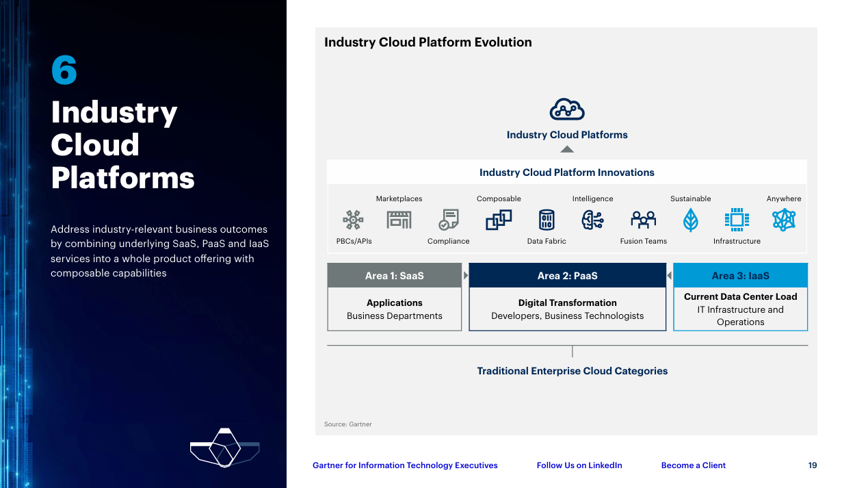Click the arrow between SaaS and PaaS

[x=466, y=276]
